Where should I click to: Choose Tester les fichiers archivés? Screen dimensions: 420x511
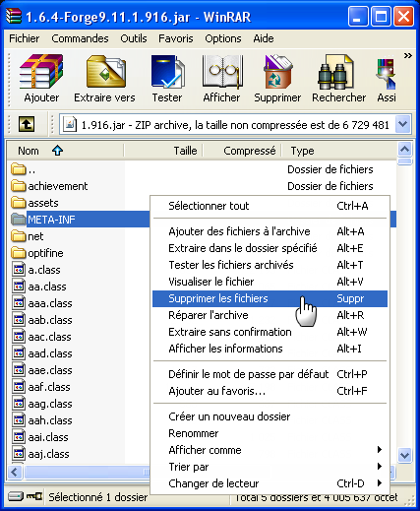(x=270, y=265)
